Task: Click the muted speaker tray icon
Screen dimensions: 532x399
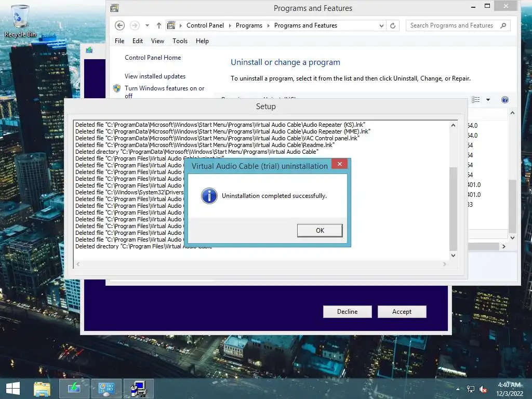Action: (483, 389)
